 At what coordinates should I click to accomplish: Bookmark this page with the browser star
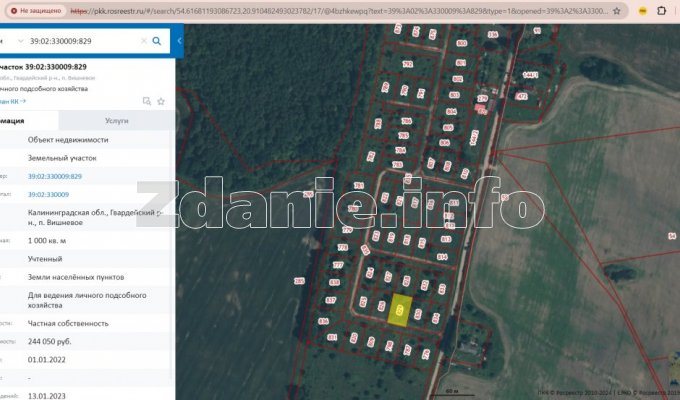click(616, 11)
